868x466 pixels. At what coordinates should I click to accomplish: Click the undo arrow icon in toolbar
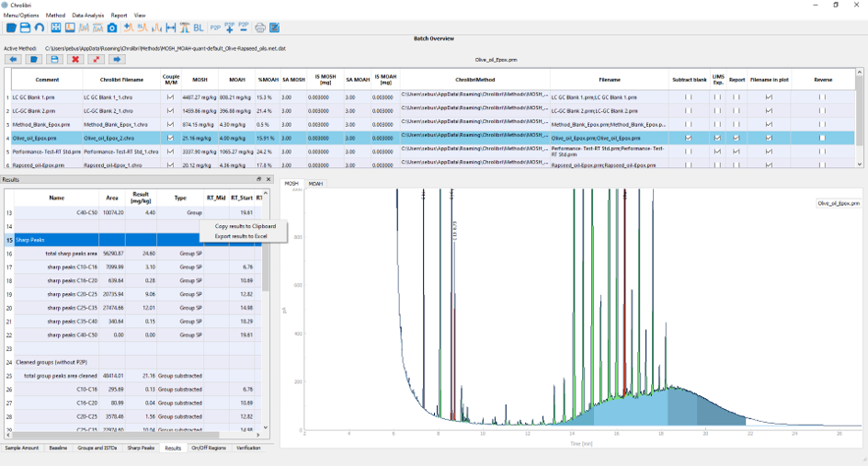tap(40, 28)
